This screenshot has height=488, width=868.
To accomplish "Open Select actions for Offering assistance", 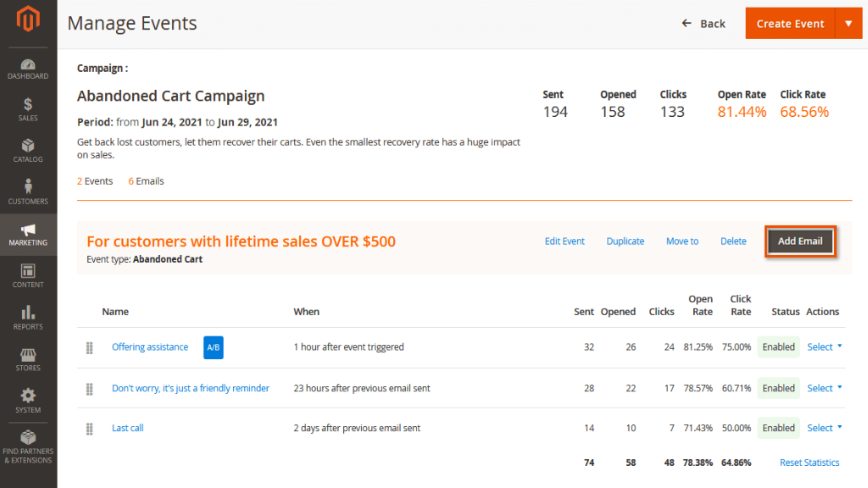I will (824, 347).
